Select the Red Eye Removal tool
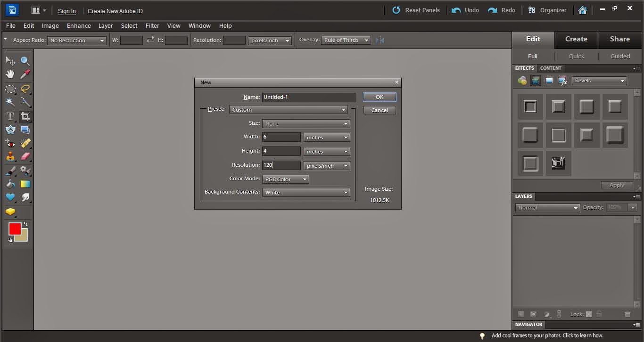The width and height of the screenshot is (644, 342). (x=10, y=144)
